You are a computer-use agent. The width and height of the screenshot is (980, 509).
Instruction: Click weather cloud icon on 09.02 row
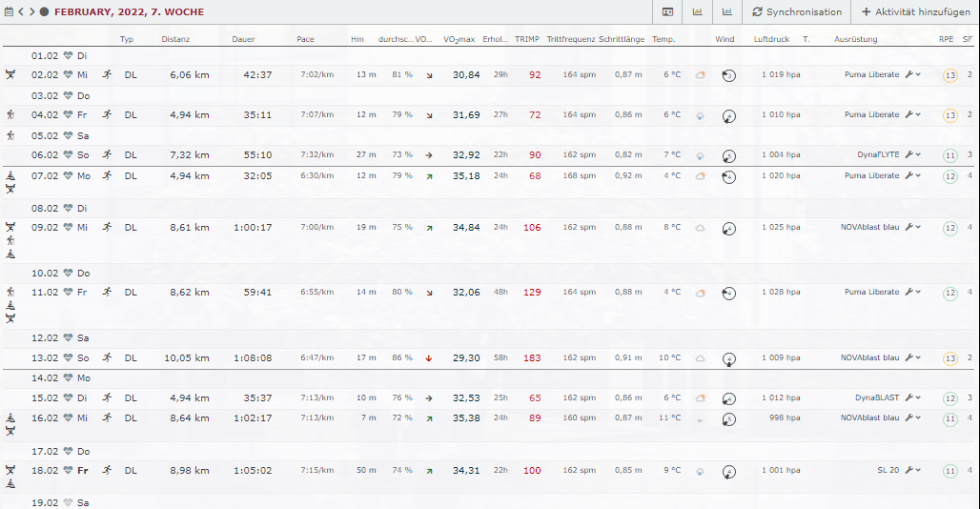(x=700, y=228)
